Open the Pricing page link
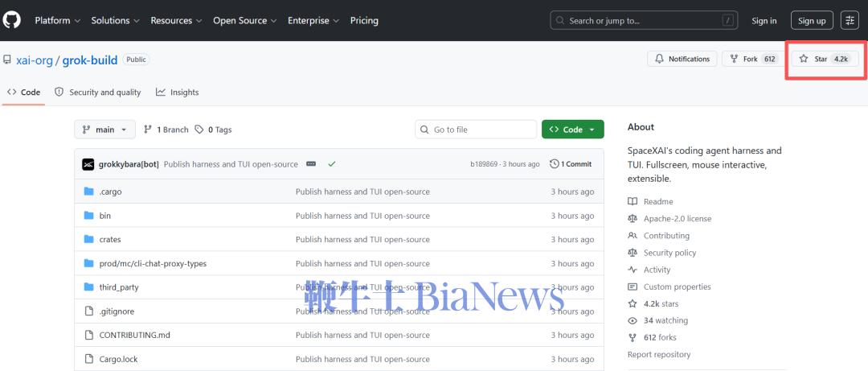 (364, 20)
